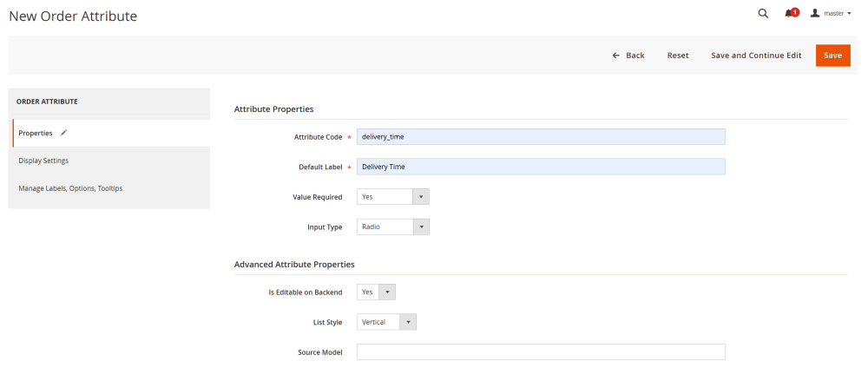Image resolution: width=868 pixels, height=381 pixels.
Task: Focus the Source Model field
Action: (x=541, y=352)
